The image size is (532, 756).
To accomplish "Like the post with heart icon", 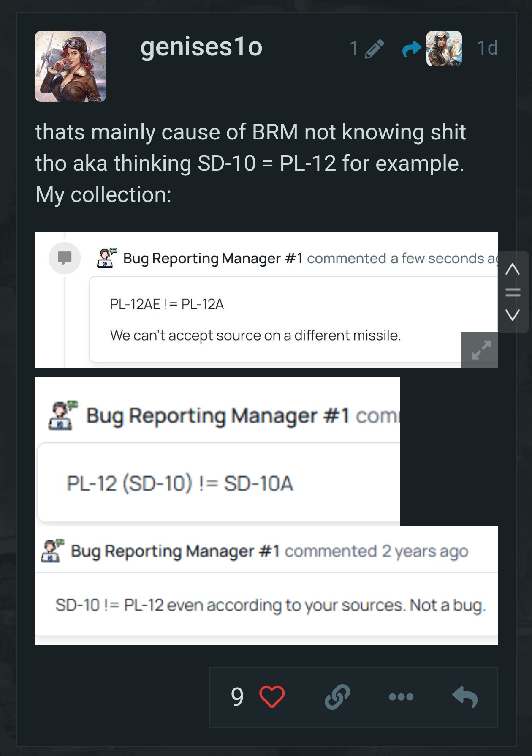I will tap(271, 697).
